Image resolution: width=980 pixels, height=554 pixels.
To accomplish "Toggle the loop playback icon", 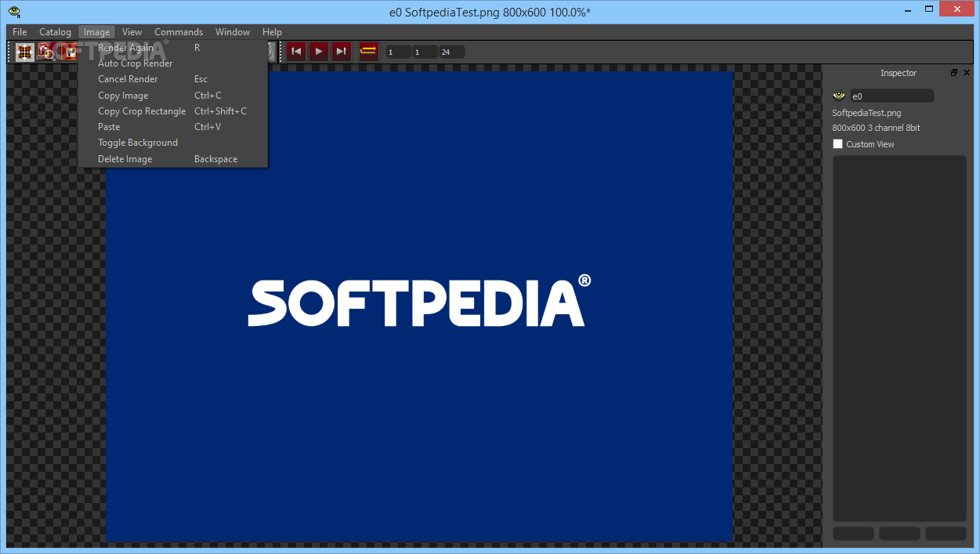I will [368, 52].
